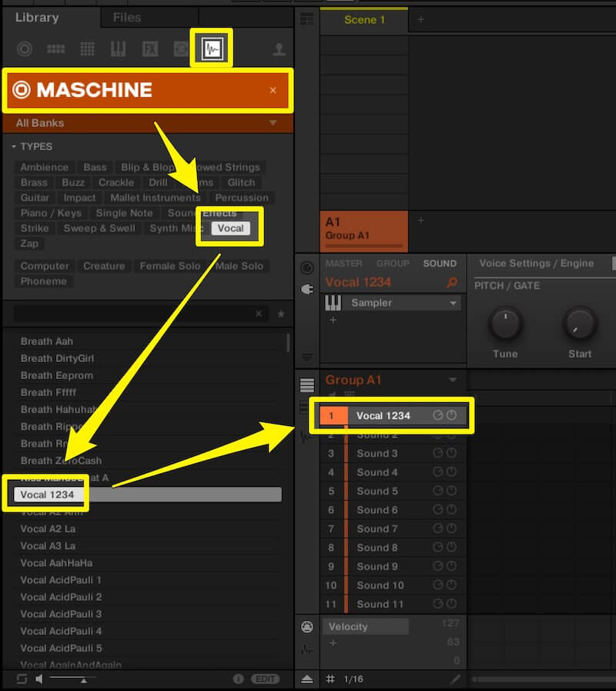
Task: Mute Sound 5 with its power icon
Action: pos(452,491)
